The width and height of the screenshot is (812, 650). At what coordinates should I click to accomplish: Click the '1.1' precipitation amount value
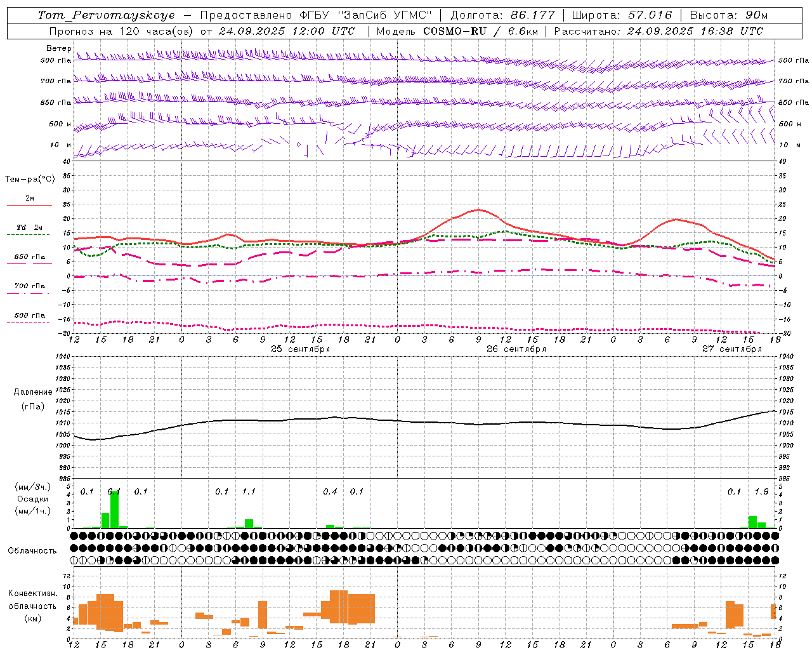pyautogui.click(x=249, y=491)
